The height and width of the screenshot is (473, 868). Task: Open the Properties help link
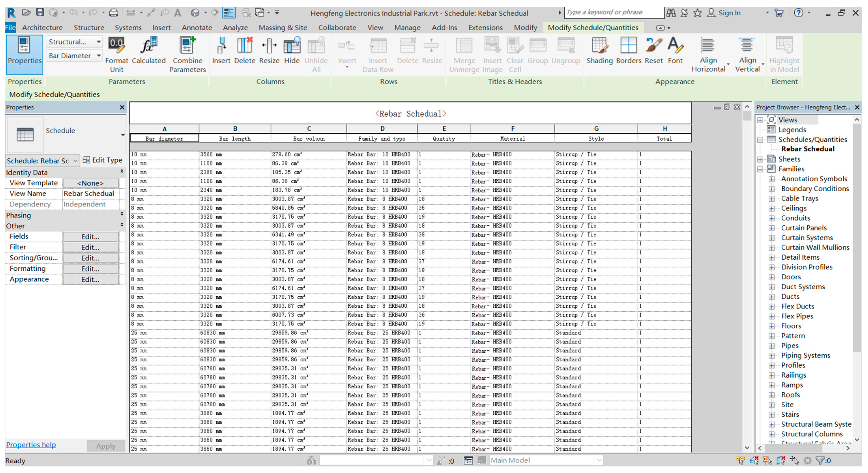31,444
